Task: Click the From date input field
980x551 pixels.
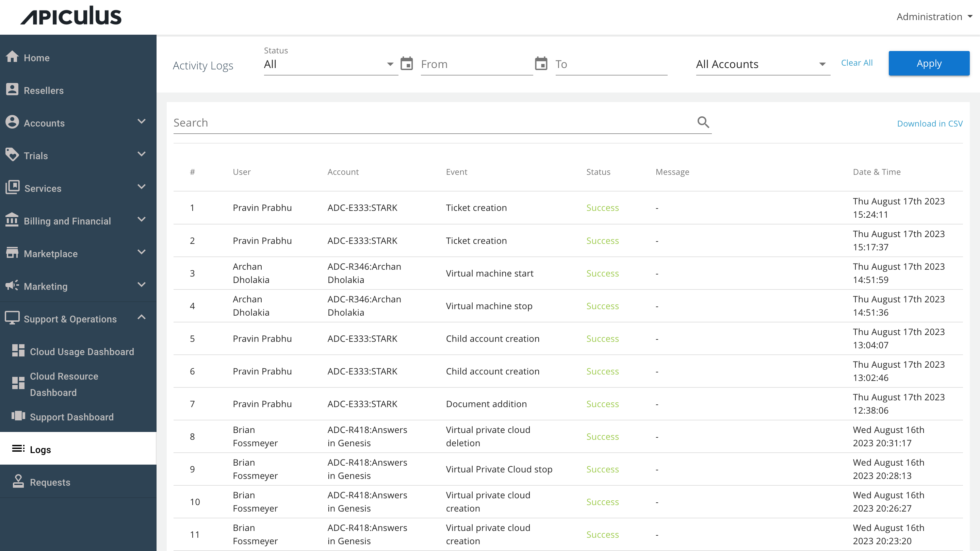Action: point(477,64)
